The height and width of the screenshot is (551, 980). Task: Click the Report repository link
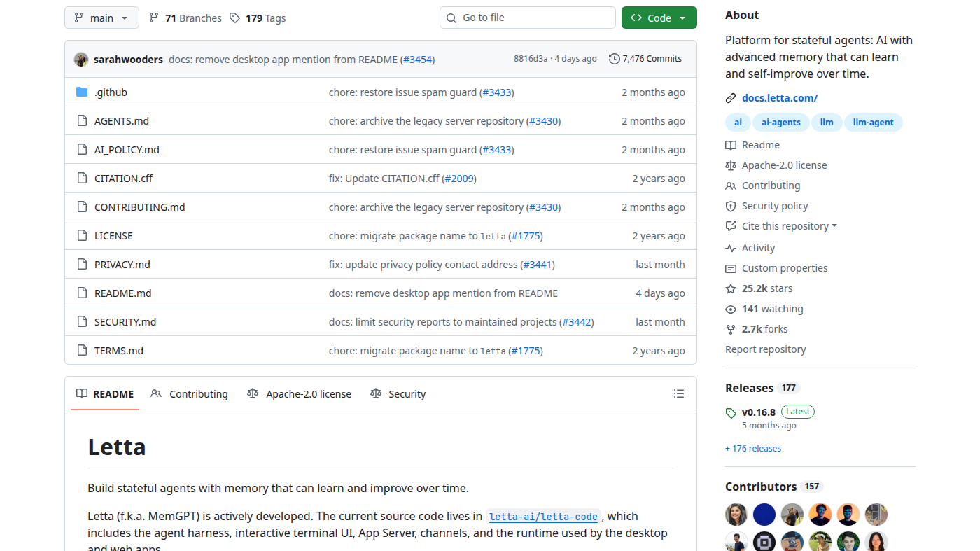coord(766,349)
